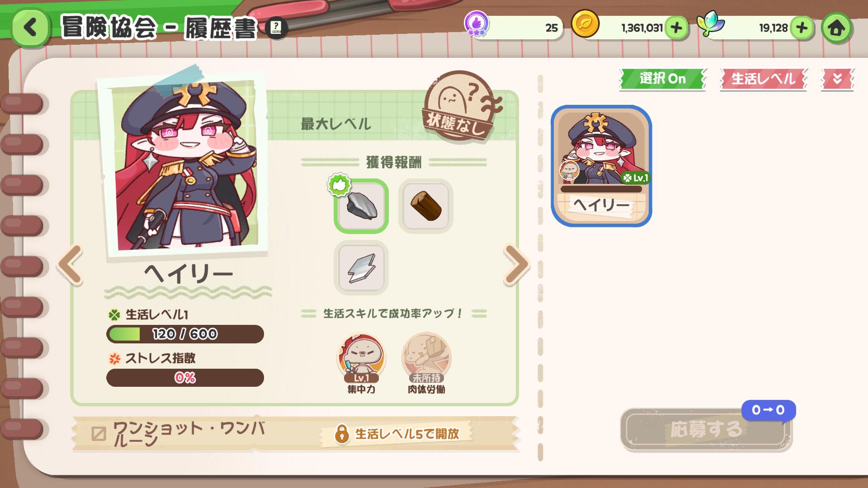Click the 応募する apply button
This screenshot has height=488, width=868.
706,429
